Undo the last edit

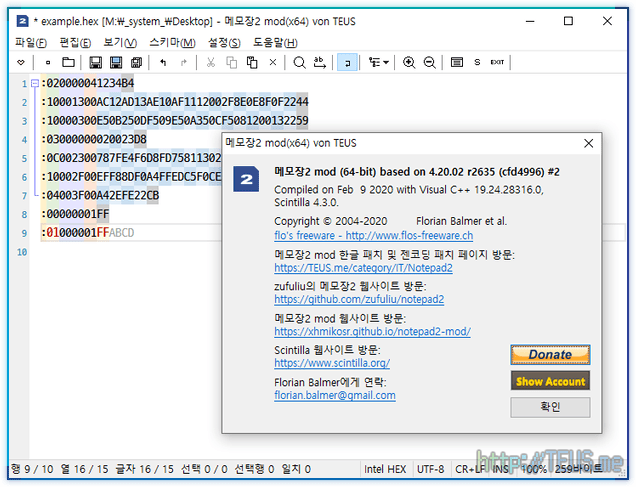pyautogui.click(x=163, y=62)
